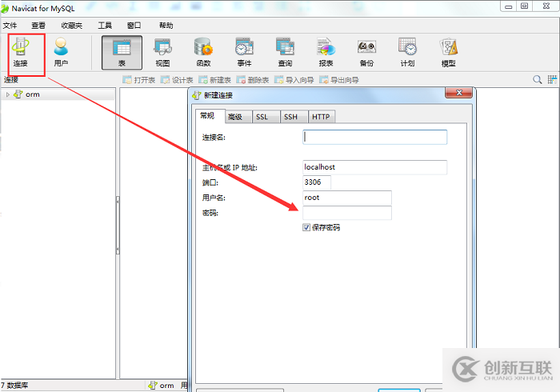Click the view mode icon beside the magnifier
560x392 pixels.
[552, 80]
